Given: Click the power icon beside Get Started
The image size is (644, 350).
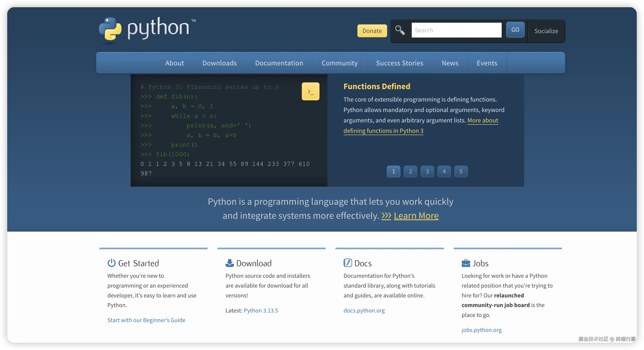Looking at the screenshot, I should (111, 263).
